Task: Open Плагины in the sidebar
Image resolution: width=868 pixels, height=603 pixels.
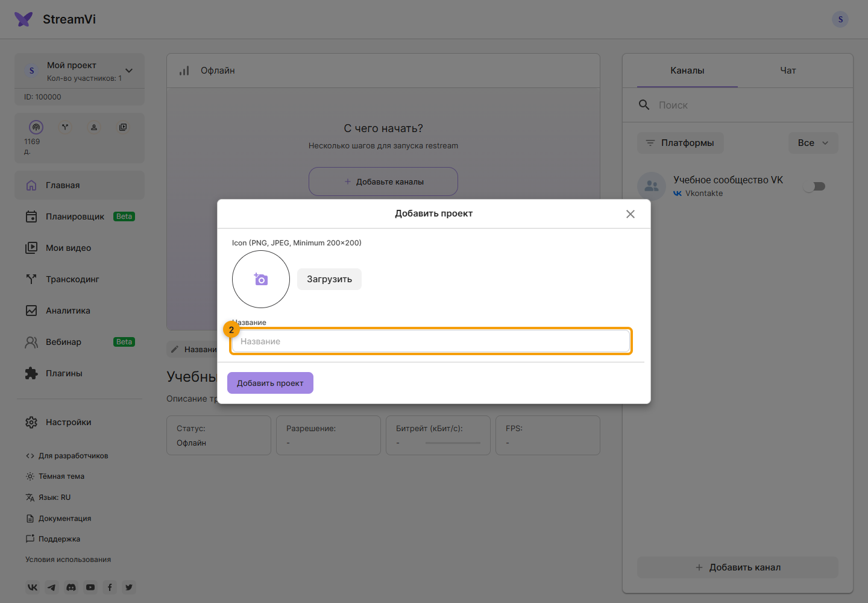Action: coord(80,373)
